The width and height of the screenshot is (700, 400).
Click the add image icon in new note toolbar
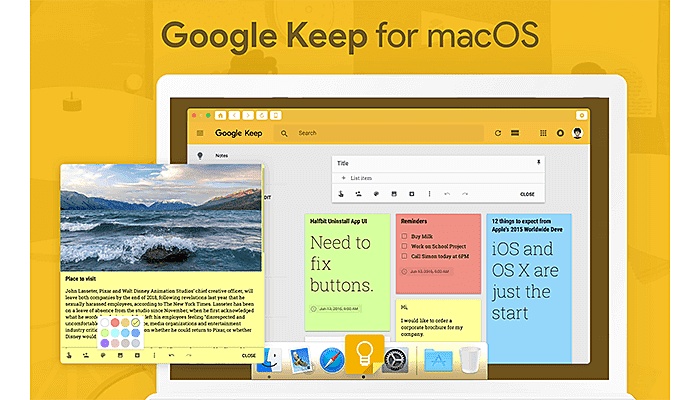[394, 194]
